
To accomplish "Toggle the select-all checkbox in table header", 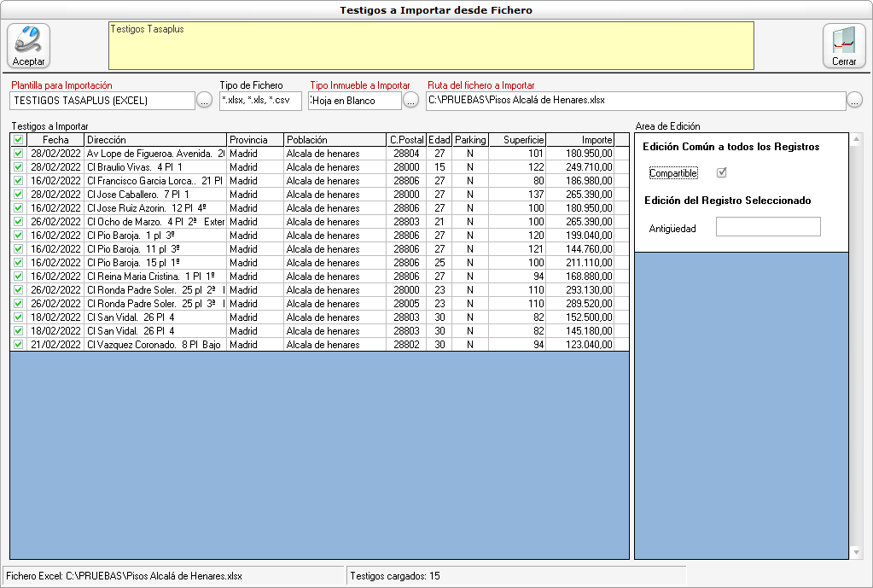I will coord(18,140).
